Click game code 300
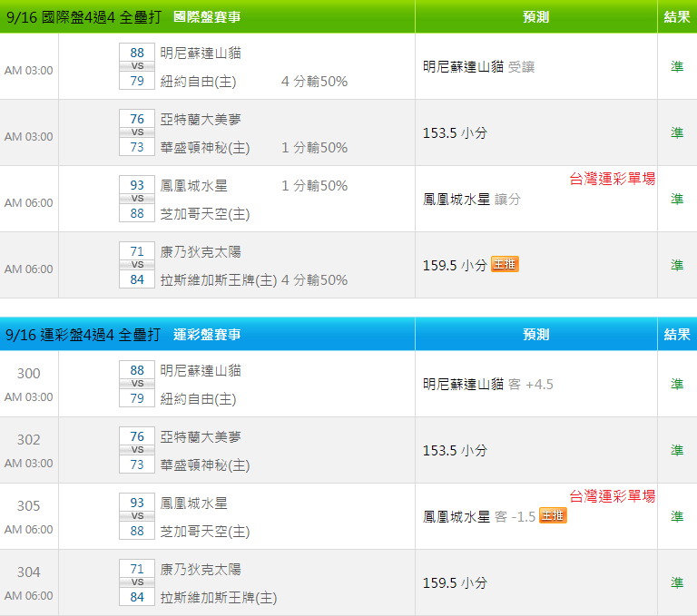The height and width of the screenshot is (616, 697). pyautogui.click(x=28, y=374)
